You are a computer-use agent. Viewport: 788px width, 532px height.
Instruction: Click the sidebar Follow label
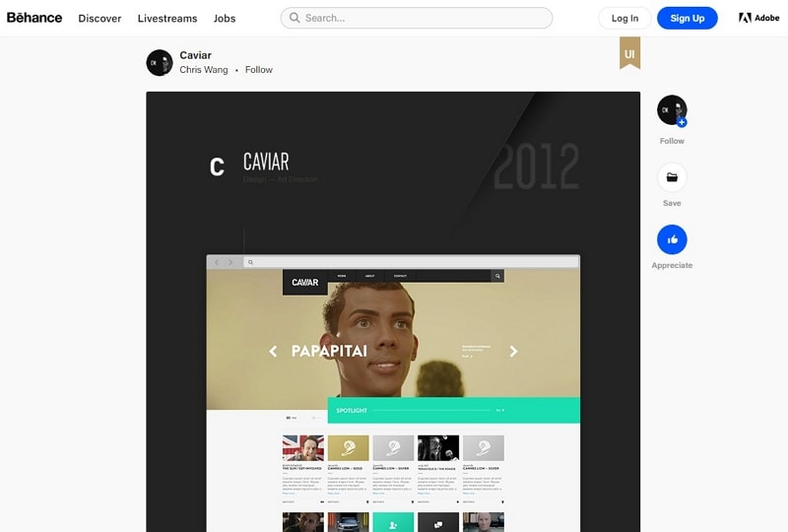pos(672,141)
